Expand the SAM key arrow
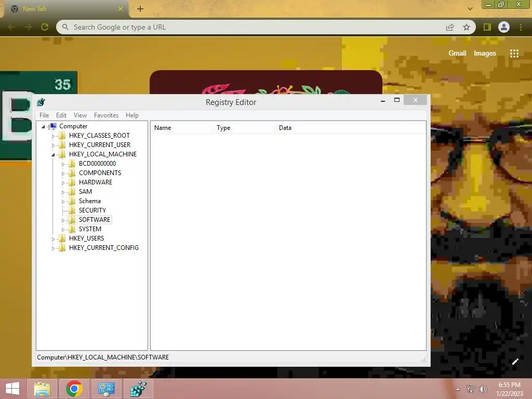 [63, 192]
